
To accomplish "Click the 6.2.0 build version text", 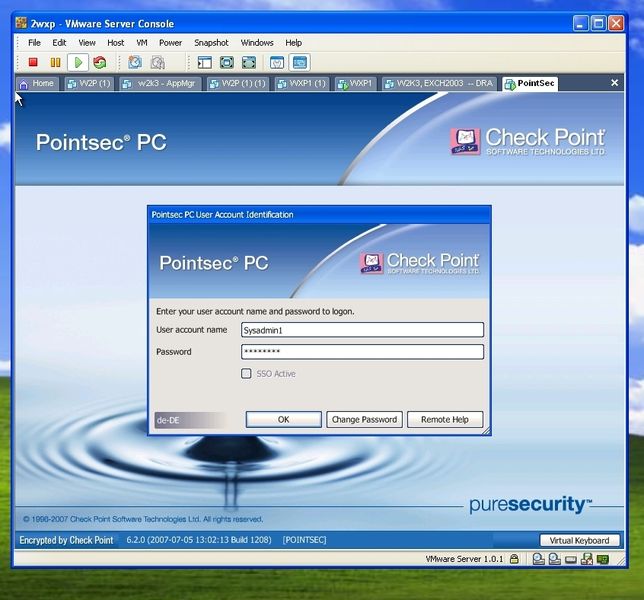I will [x=199, y=540].
